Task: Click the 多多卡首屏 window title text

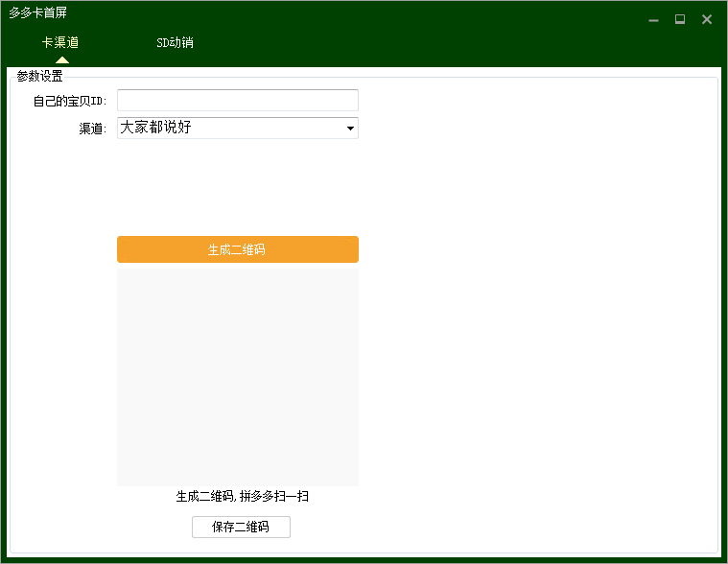Action: [x=38, y=13]
